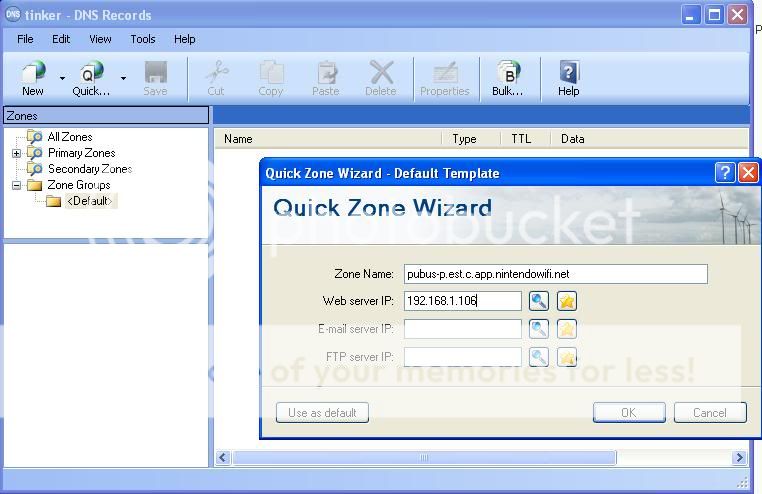The width and height of the screenshot is (762, 494).
Task: Click favorites star next to Web server IP
Action: (567, 301)
